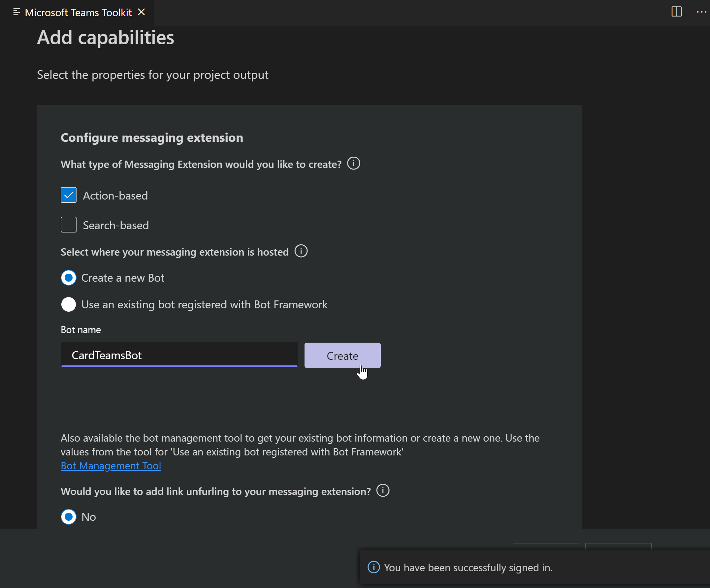Open the Teams Toolkit document outline icon
The image size is (710, 588).
point(16,12)
